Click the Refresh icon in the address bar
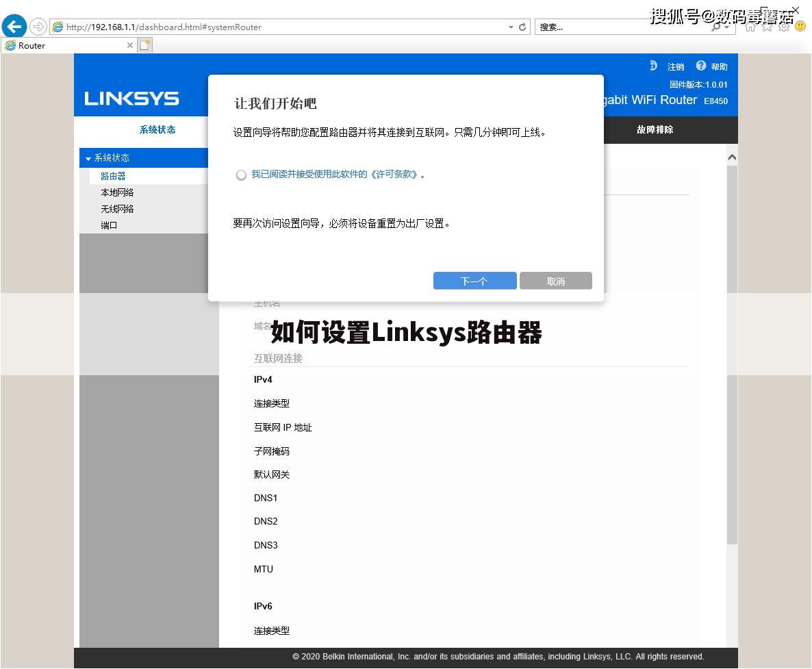The height and width of the screenshot is (669, 812). click(x=522, y=27)
